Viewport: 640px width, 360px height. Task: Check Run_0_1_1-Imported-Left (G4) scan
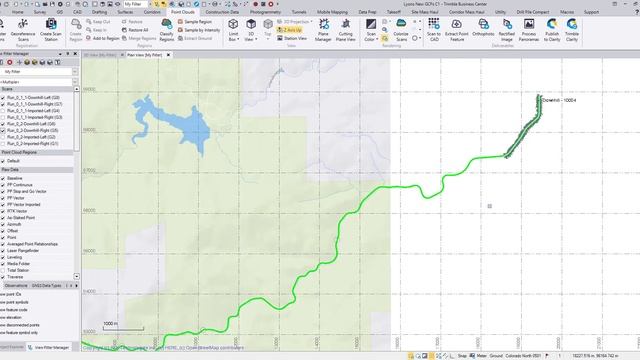[x=3, y=111]
